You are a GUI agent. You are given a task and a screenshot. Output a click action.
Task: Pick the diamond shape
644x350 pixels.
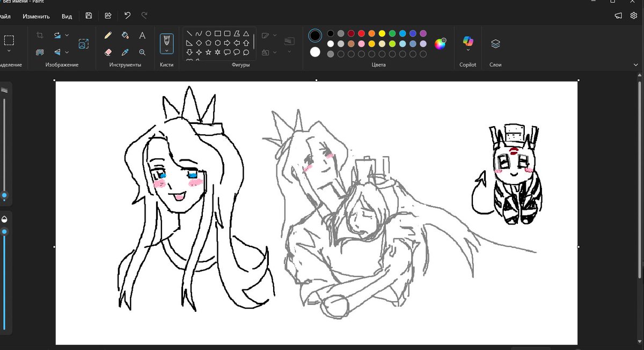(x=199, y=43)
